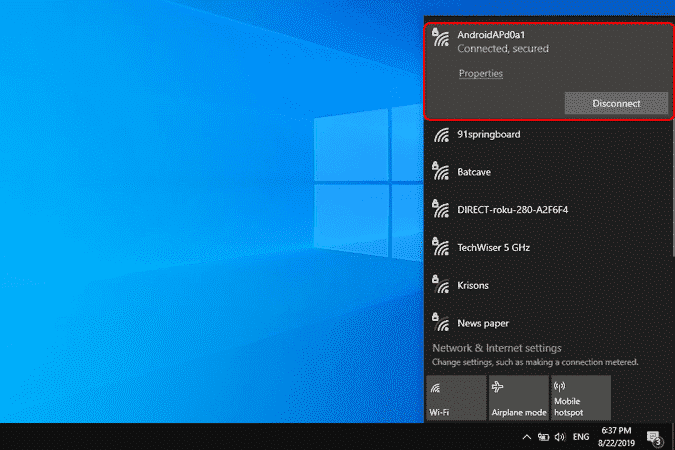Switch the ENG input language indicator
Image resolution: width=675 pixels, height=450 pixels.
click(x=580, y=437)
